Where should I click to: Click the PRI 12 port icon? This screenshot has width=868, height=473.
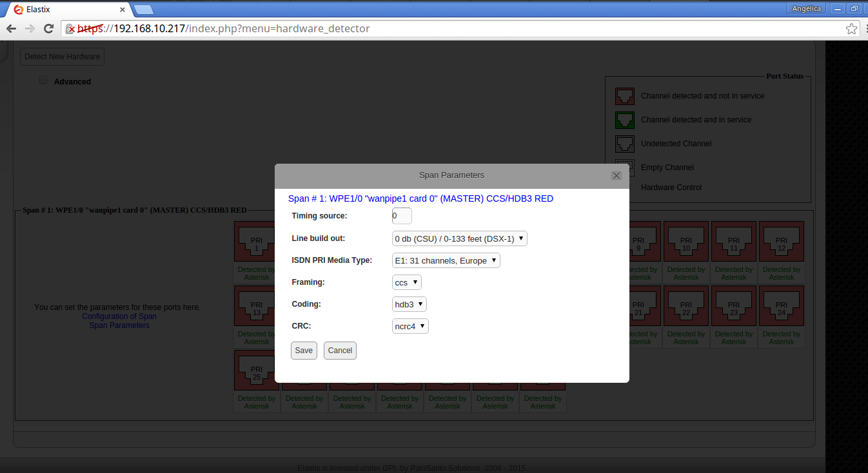pos(781,243)
